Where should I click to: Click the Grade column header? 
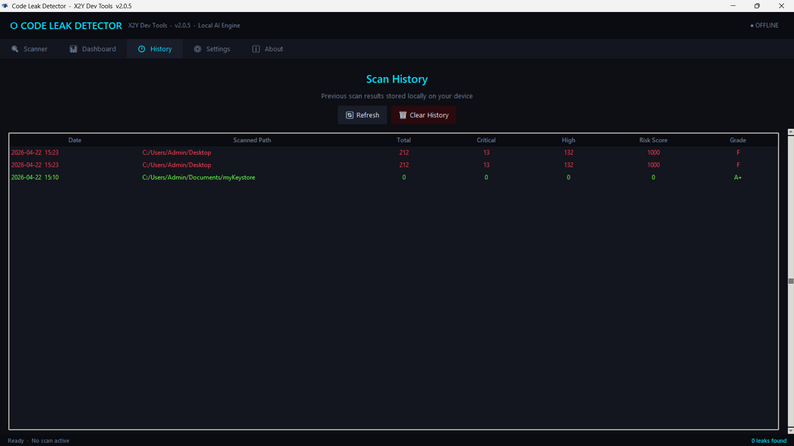(x=738, y=140)
